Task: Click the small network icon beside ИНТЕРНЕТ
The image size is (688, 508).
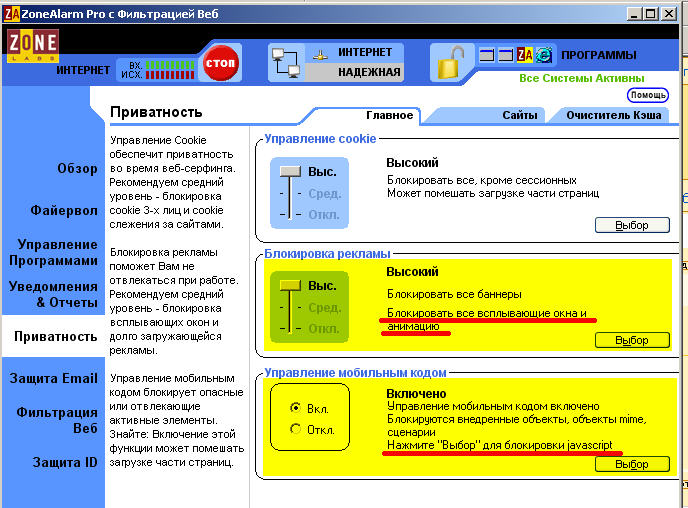Action: coord(320,55)
